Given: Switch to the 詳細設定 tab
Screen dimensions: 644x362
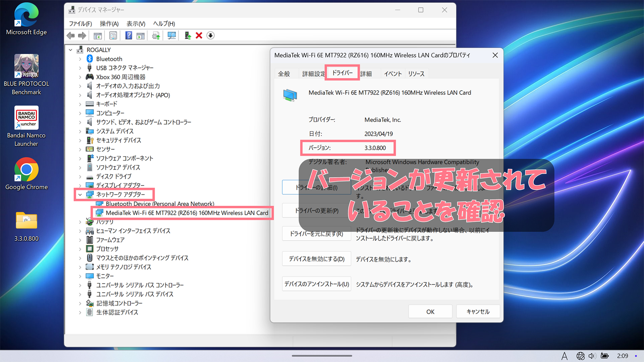Looking at the screenshot, I should point(313,74).
